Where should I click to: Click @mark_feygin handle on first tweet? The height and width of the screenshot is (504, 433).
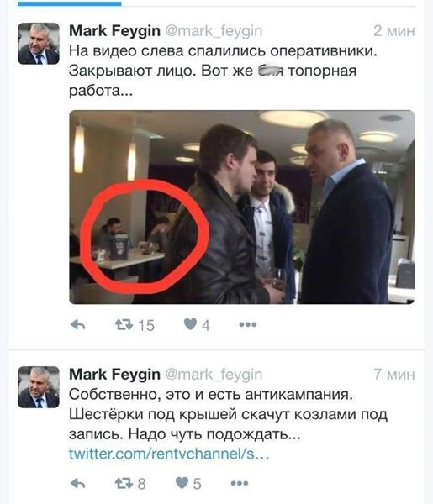click(x=214, y=31)
